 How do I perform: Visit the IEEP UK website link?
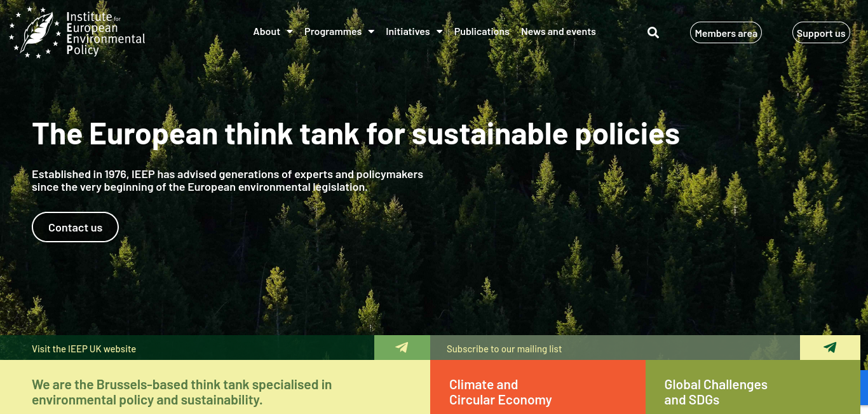point(84,348)
